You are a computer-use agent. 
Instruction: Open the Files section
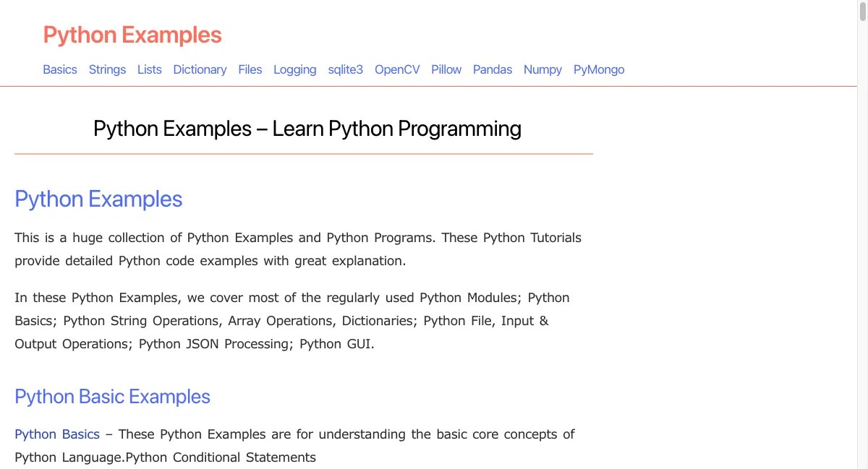(x=250, y=69)
